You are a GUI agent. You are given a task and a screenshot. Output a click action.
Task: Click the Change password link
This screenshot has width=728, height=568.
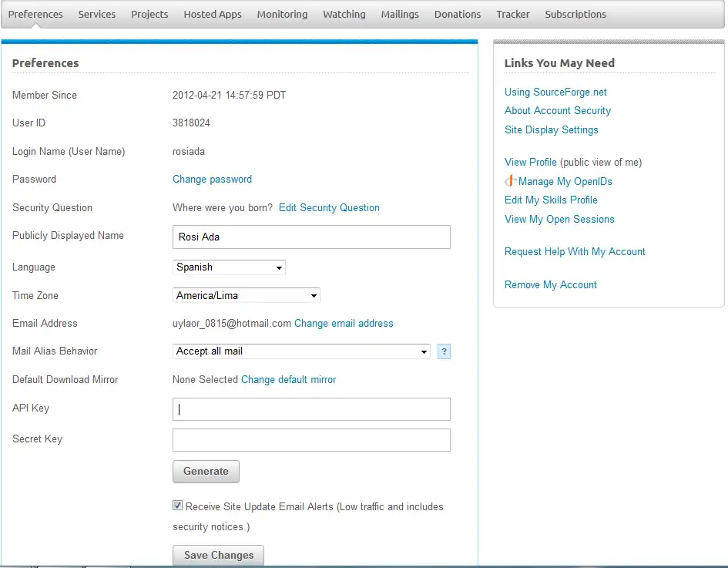click(212, 180)
